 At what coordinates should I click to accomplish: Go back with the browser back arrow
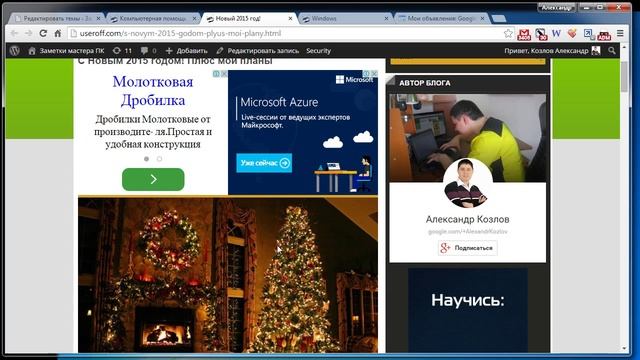(x=14, y=33)
